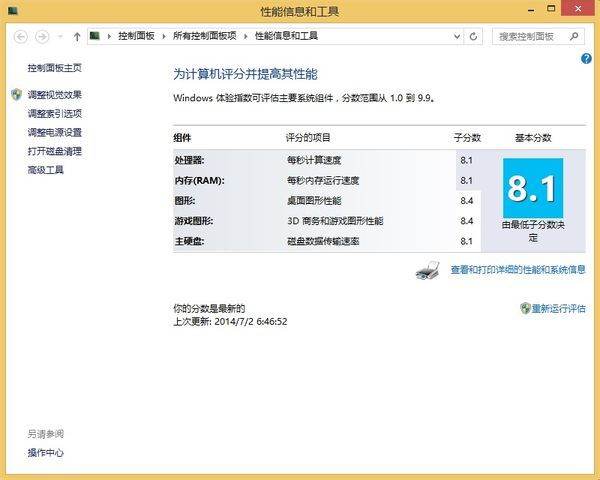Click 查看和打印详细的性能和系统信息 link
600x480 pixels.
[x=517, y=270]
